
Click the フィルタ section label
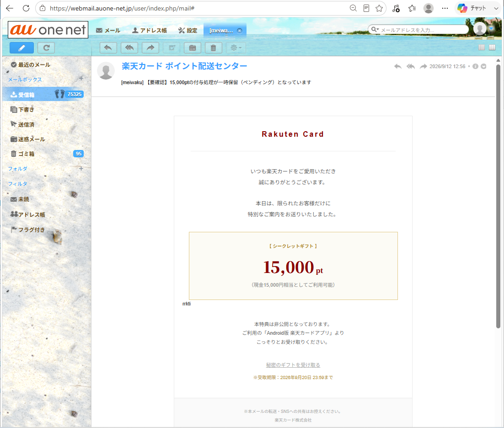coord(18,184)
